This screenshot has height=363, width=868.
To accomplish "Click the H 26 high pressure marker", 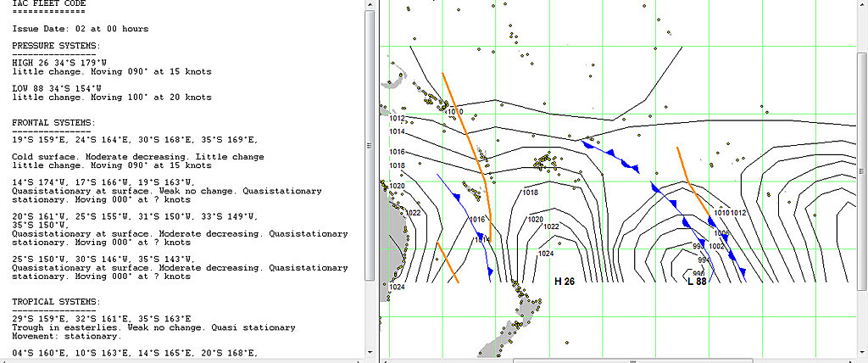I will tap(565, 281).
